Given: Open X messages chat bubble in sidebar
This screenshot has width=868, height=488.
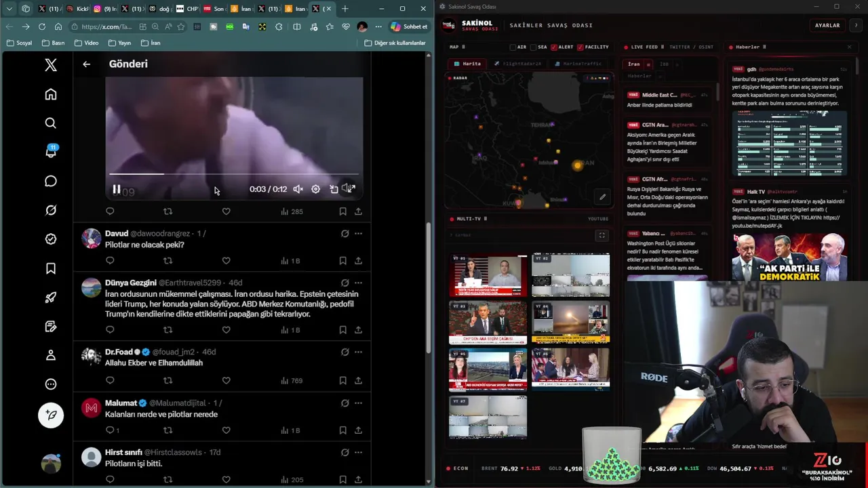Looking at the screenshot, I should 51,181.
